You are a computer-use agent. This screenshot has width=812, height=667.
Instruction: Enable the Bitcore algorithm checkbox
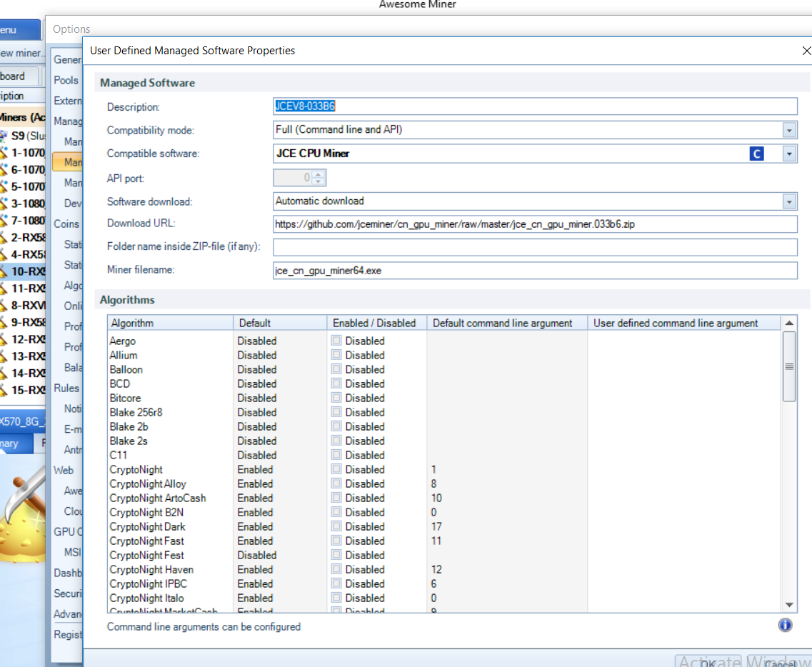pos(336,397)
